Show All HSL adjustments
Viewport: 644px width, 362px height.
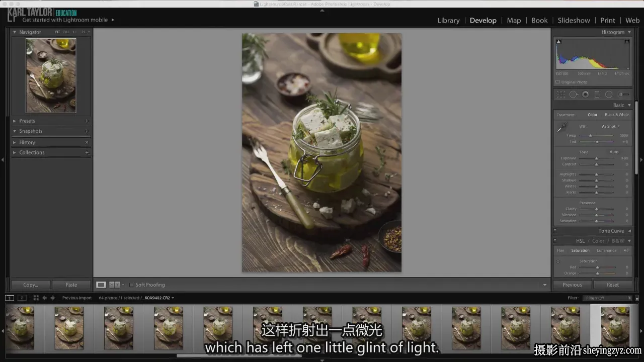click(626, 250)
